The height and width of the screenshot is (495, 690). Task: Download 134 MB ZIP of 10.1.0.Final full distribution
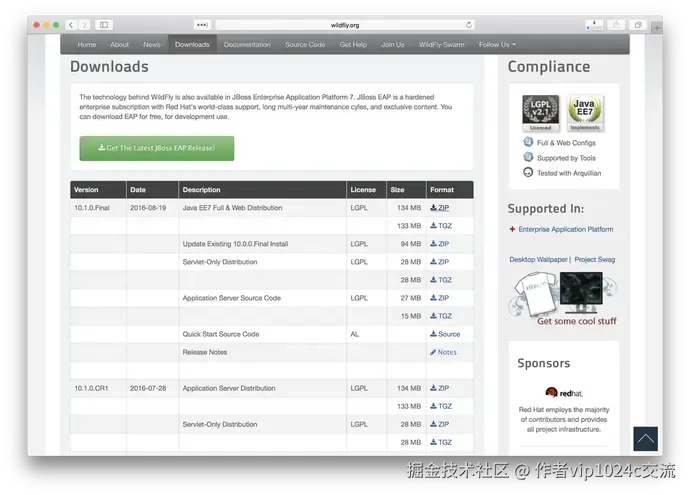pos(440,208)
